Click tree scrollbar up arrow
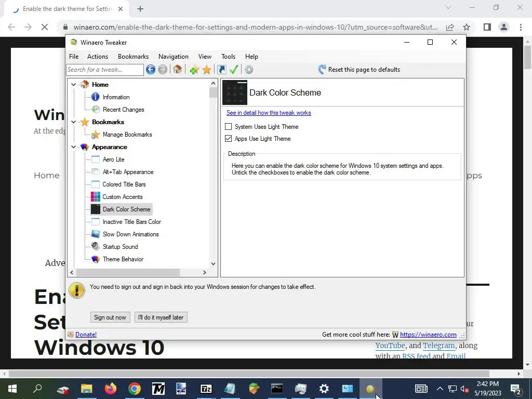 pyautogui.click(x=213, y=83)
